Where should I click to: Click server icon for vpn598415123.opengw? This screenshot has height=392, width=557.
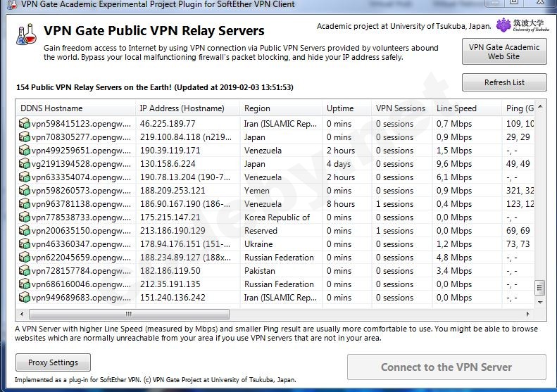(25, 124)
